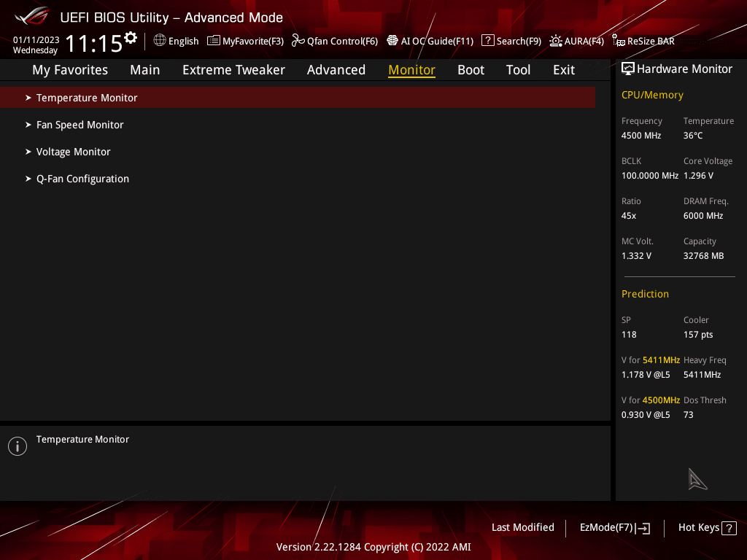Image resolution: width=747 pixels, height=560 pixels.
Task: Click the 11:15 clock display
Action: (x=94, y=44)
